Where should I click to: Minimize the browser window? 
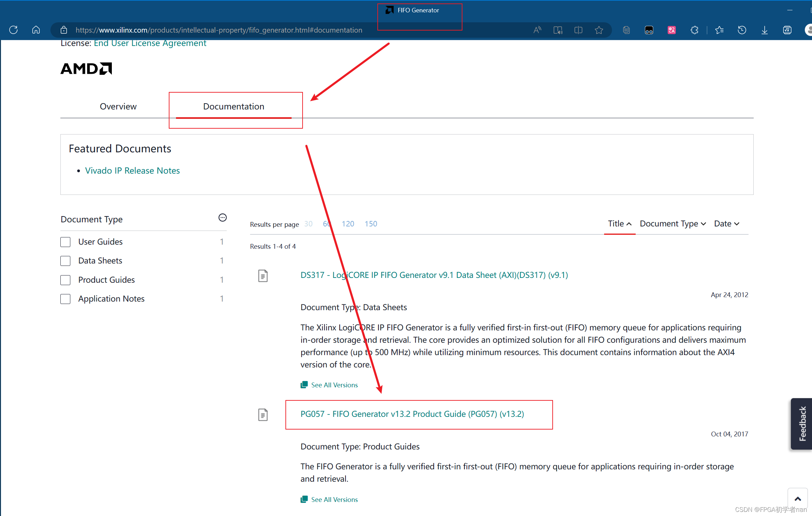click(790, 10)
